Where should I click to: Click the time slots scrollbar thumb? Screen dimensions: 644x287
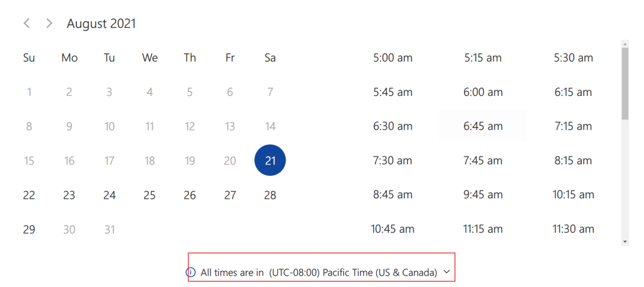click(625, 83)
